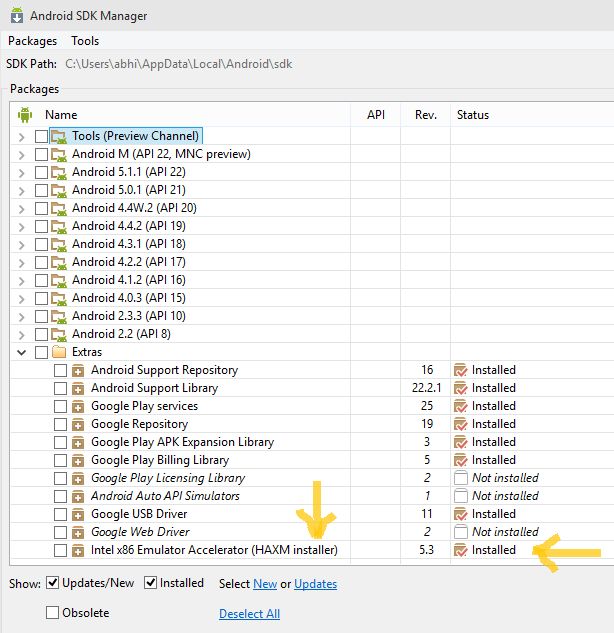Expand the Android 4.4.2 (API 19) row
614x633 pixels.
click(x=23, y=226)
